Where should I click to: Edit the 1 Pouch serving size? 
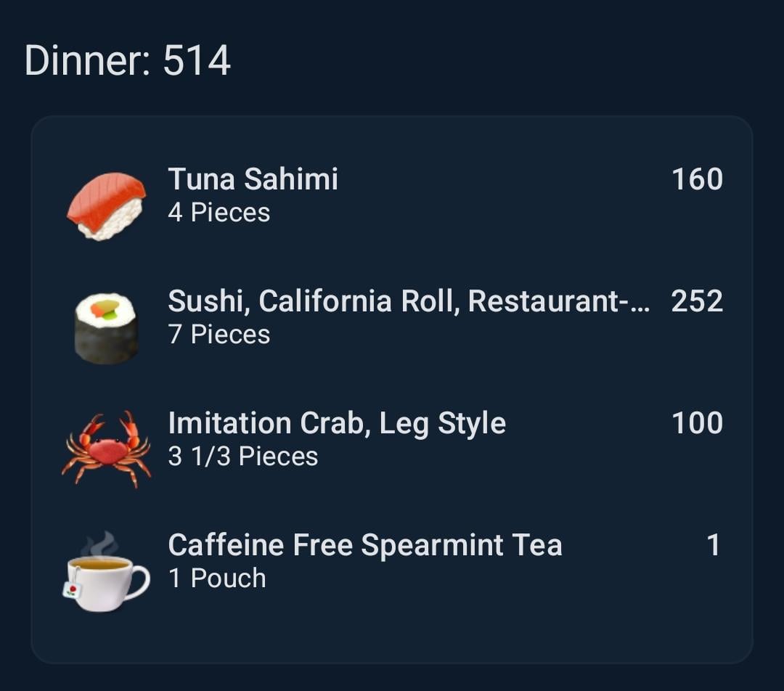[217, 578]
